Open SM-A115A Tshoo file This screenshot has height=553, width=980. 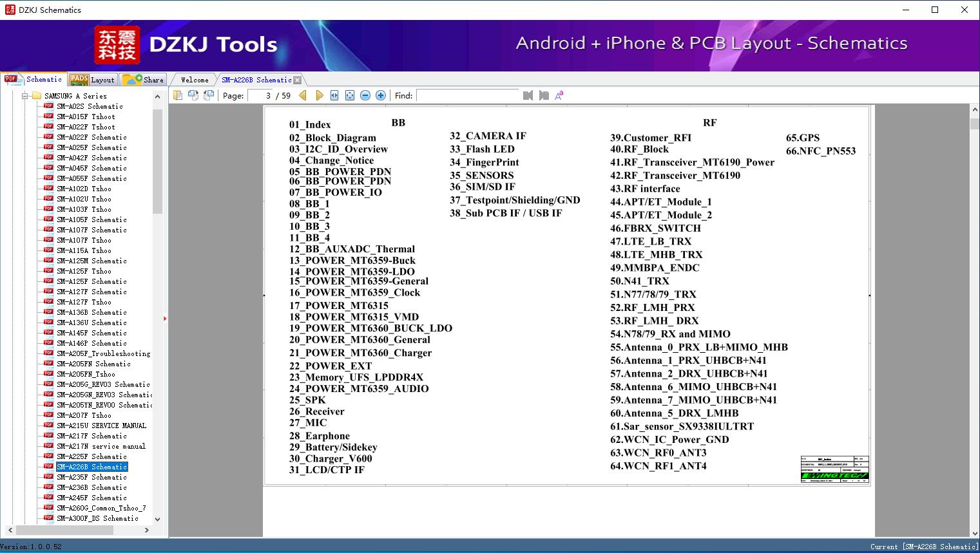(84, 250)
